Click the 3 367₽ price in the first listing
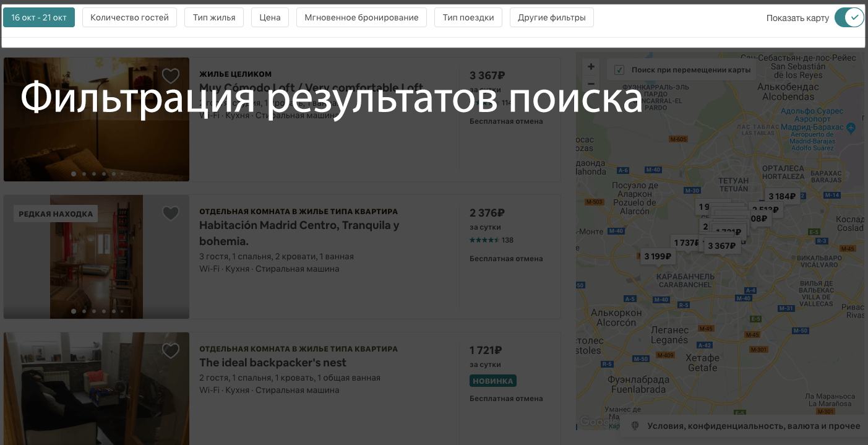868x445 pixels. pyautogui.click(x=488, y=76)
